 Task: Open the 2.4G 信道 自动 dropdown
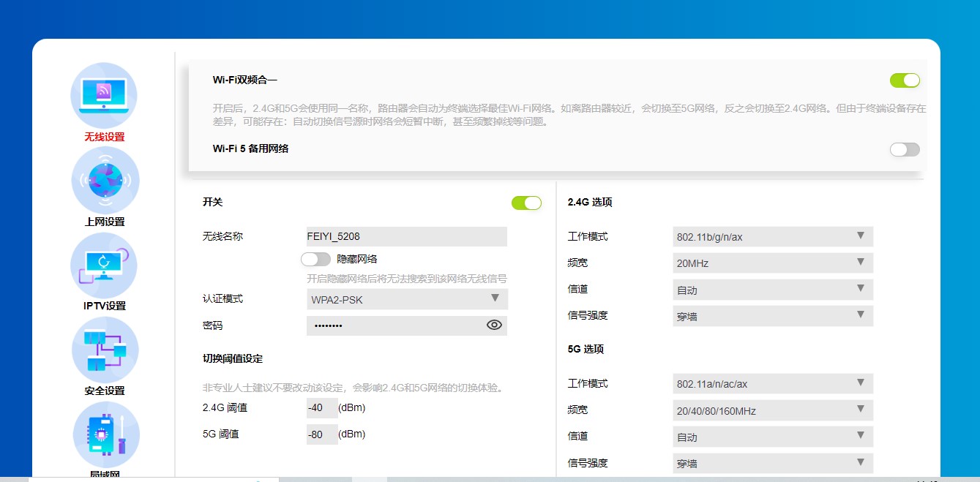(x=773, y=290)
